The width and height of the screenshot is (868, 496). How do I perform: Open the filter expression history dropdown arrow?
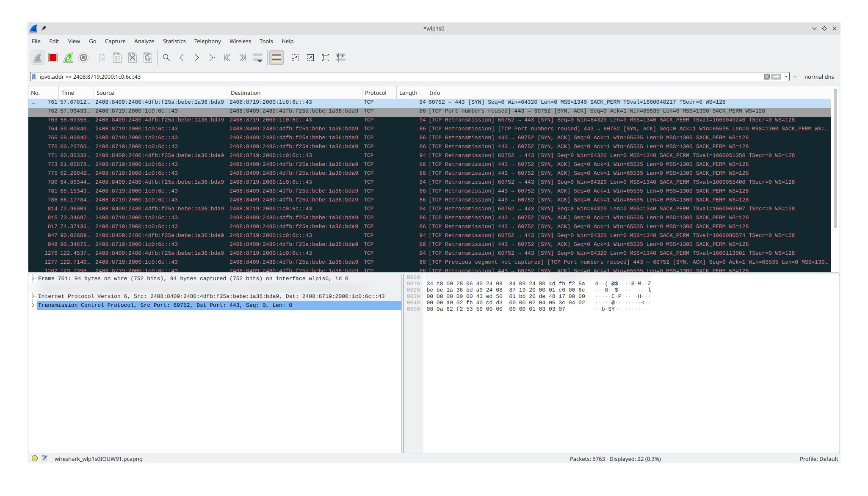786,77
